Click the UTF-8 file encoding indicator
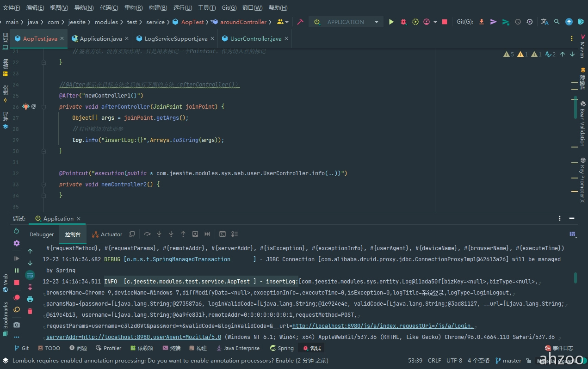The image size is (588, 369). 454,360
